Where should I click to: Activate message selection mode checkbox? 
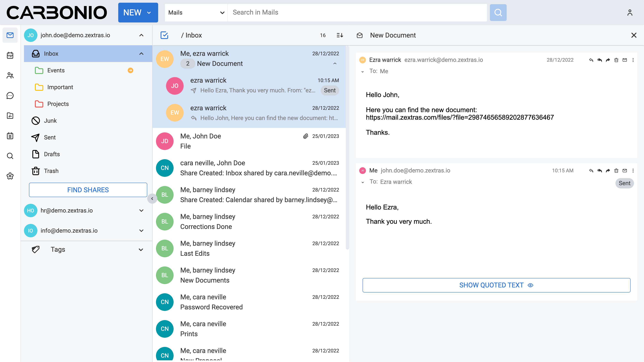click(x=164, y=35)
